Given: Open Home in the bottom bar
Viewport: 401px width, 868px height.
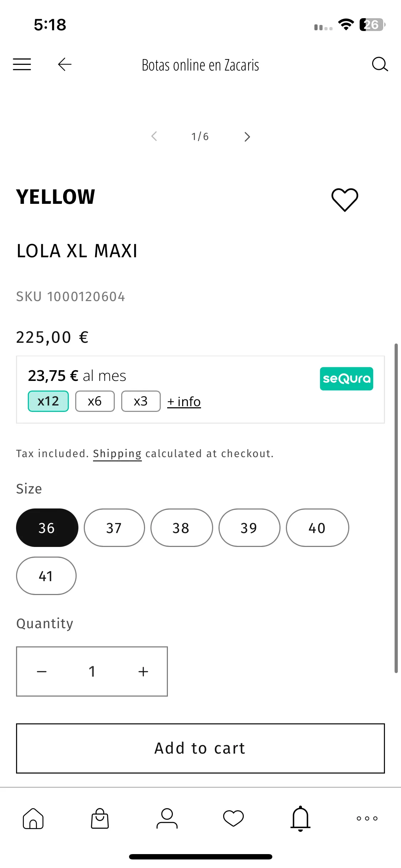Looking at the screenshot, I should (x=33, y=818).
